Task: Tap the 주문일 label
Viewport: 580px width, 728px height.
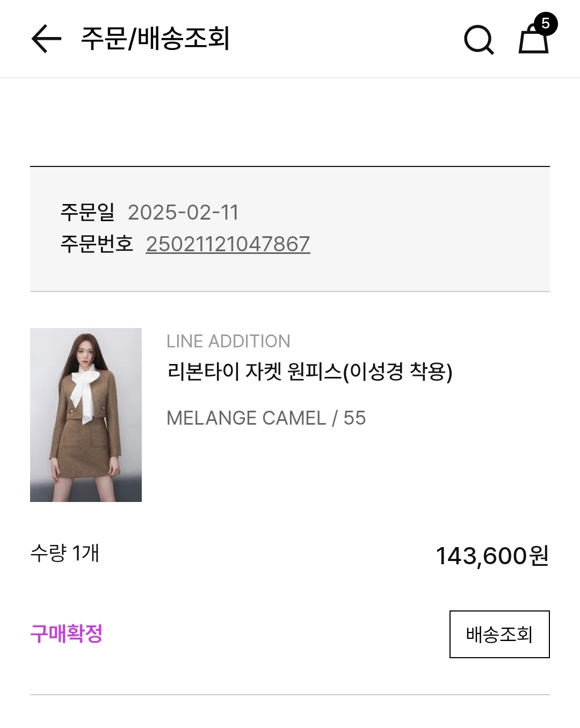Action: (87, 213)
